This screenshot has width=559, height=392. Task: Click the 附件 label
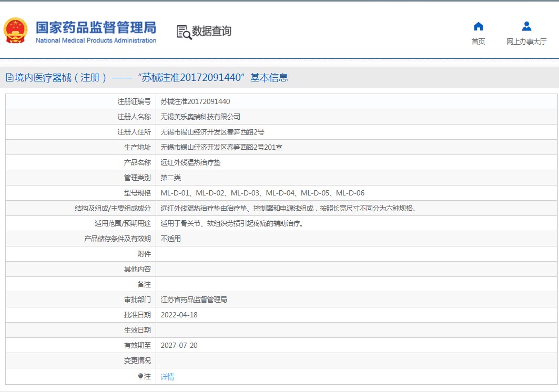pyautogui.click(x=144, y=254)
